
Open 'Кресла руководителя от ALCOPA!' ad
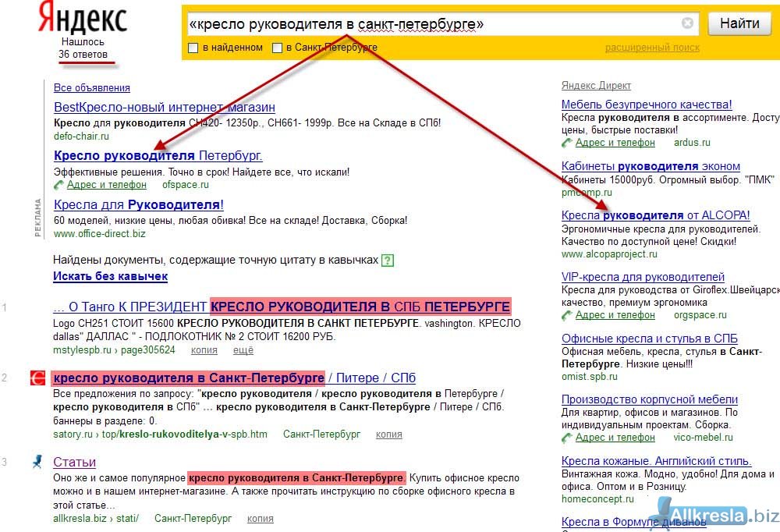pyautogui.click(x=656, y=215)
